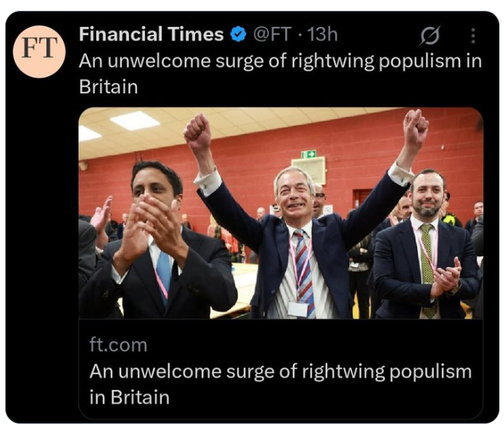The height and width of the screenshot is (425, 504).
Task: Click the blue verified checkmark badge
Action: pos(238,35)
